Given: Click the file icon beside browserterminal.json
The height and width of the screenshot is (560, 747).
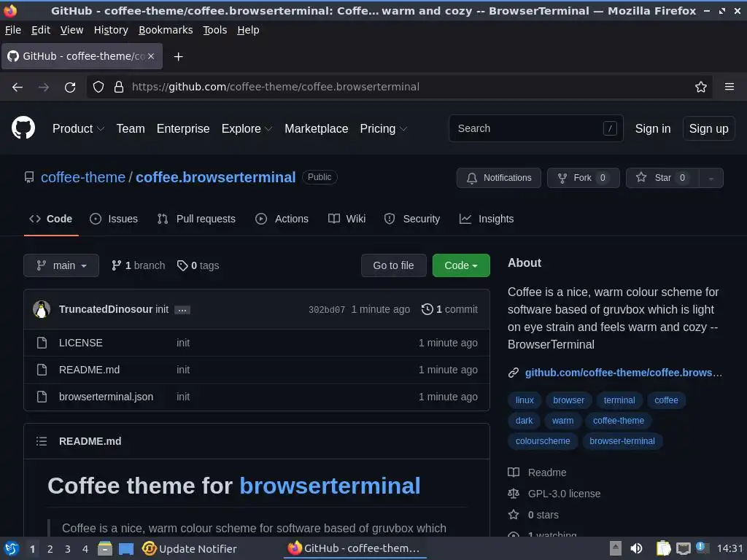Looking at the screenshot, I should [42, 397].
